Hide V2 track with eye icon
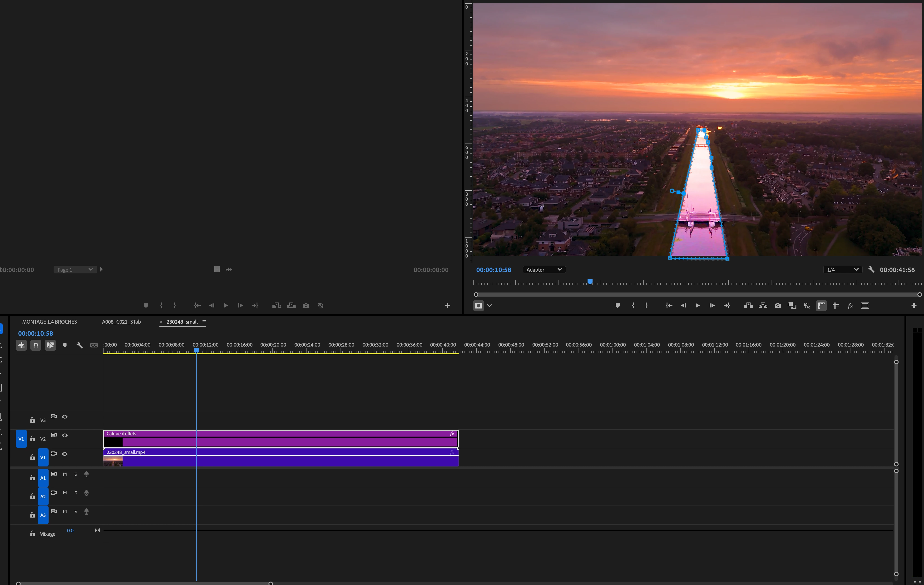Viewport: 924px width, 585px height. tap(65, 435)
